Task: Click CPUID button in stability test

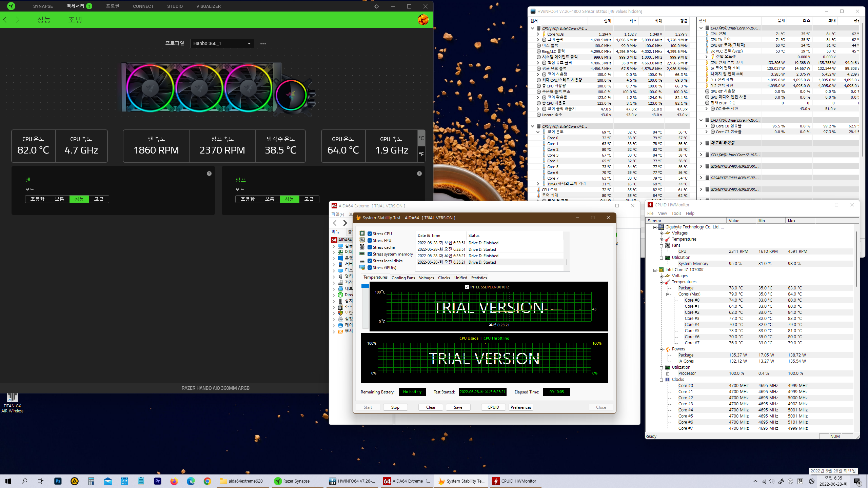Action: click(x=493, y=407)
